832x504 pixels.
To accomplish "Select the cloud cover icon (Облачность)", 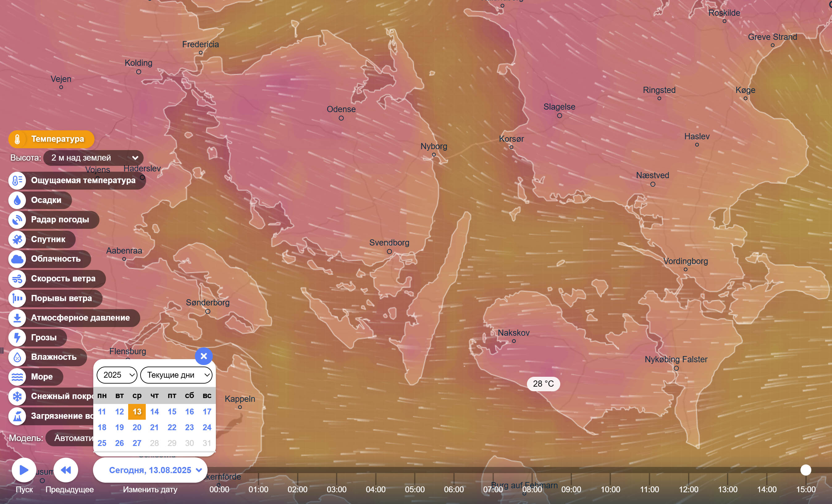I will (x=17, y=259).
